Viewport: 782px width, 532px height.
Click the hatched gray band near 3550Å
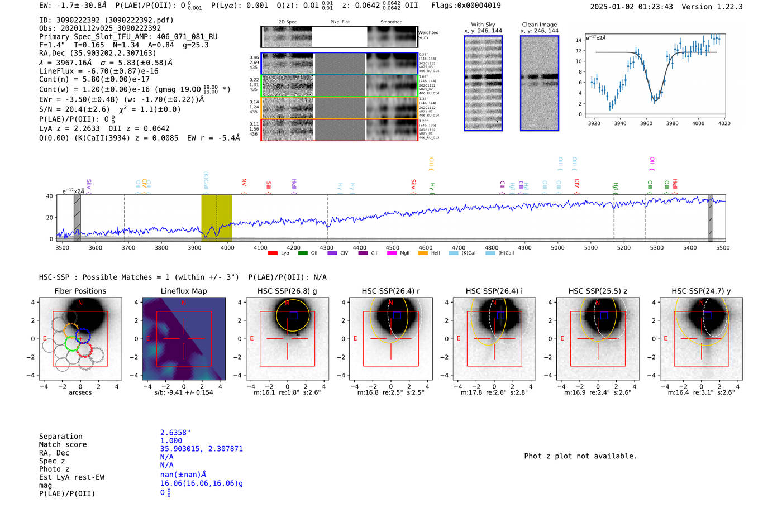click(77, 218)
